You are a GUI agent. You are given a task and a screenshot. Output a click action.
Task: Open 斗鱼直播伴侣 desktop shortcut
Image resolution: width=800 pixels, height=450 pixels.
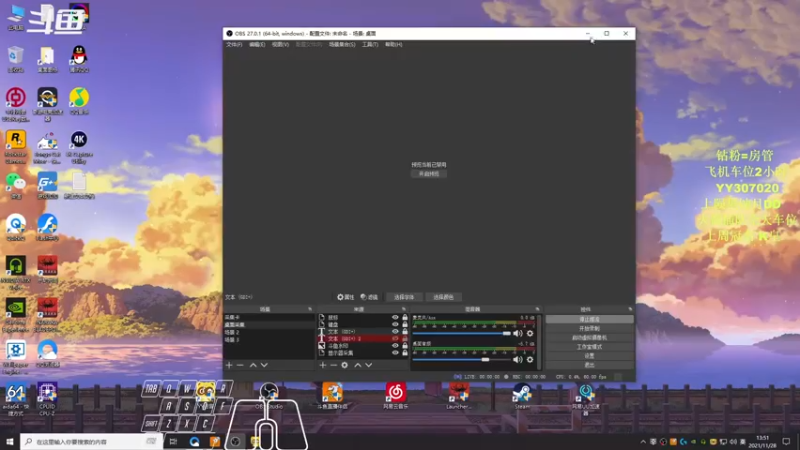[x=332, y=395]
